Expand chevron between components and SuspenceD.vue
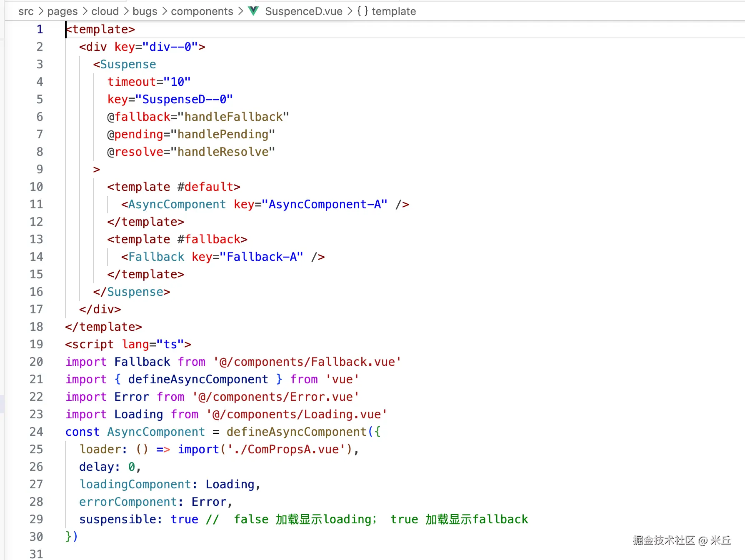Viewport: 745px width, 560px height. click(240, 11)
